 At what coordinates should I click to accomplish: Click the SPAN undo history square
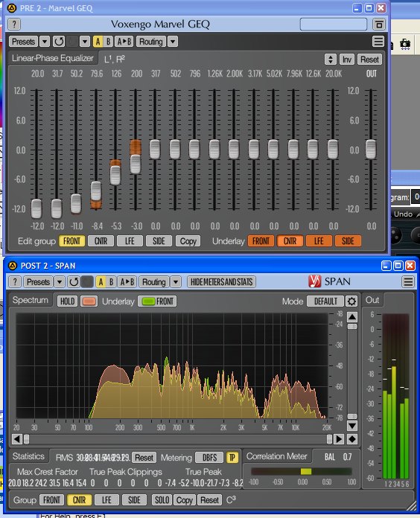[87, 282]
